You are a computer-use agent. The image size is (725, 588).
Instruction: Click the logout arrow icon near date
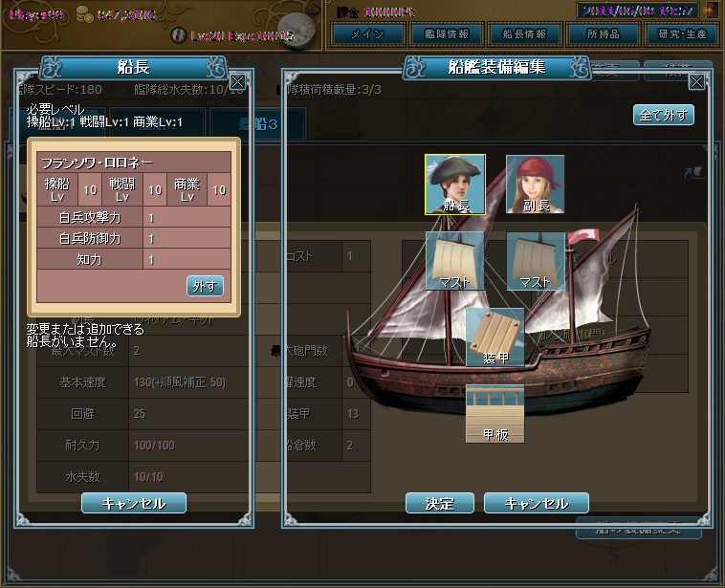pyautogui.click(x=711, y=11)
